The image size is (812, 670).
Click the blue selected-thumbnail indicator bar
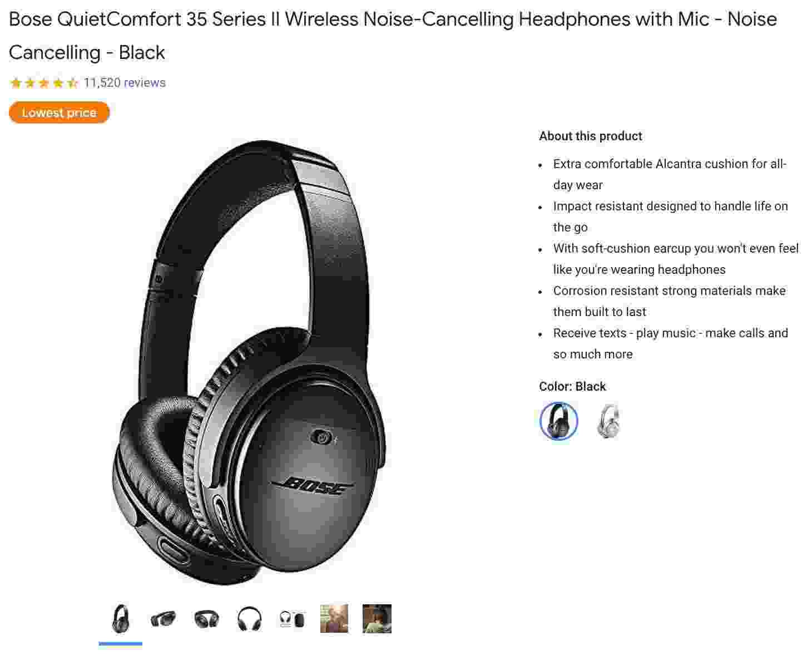tap(121, 644)
